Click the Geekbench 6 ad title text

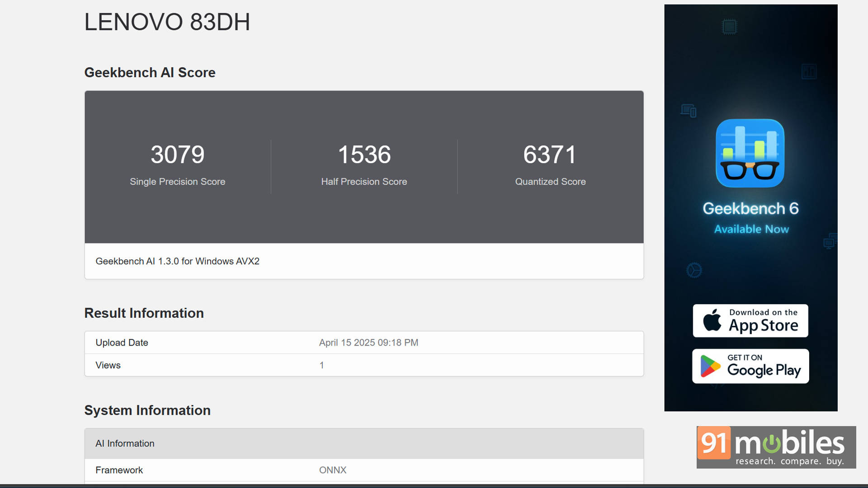click(750, 208)
